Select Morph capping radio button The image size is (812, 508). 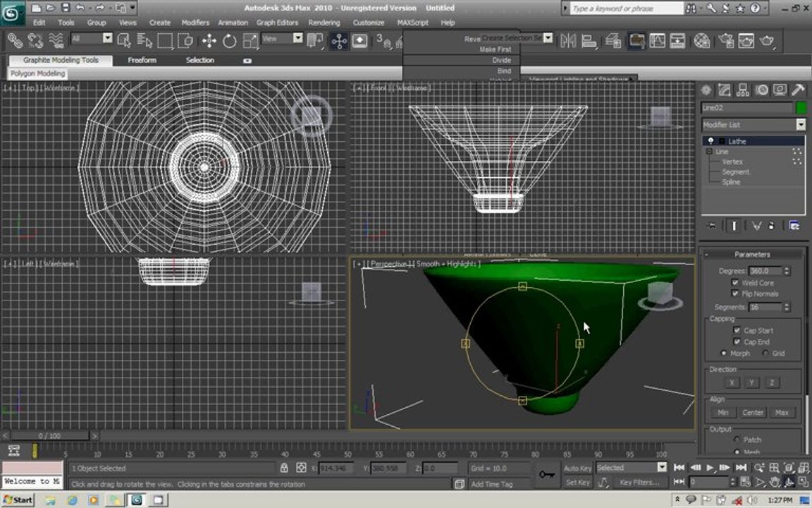pos(723,353)
